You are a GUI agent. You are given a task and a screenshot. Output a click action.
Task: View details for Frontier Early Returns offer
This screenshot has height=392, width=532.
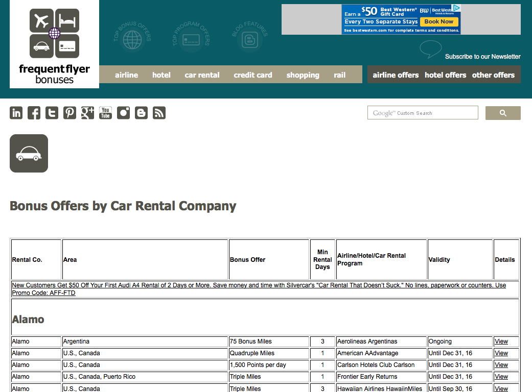pyautogui.click(x=501, y=376)
